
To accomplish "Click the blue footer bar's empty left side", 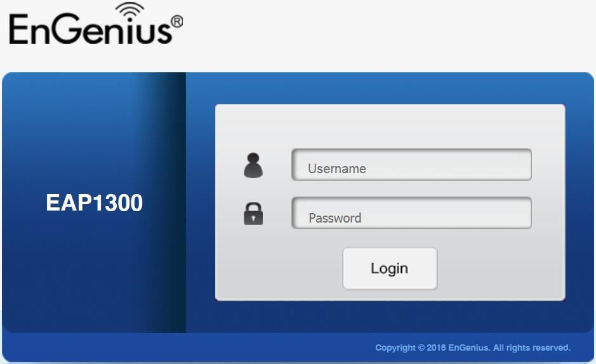I will [x=152, y=348].
